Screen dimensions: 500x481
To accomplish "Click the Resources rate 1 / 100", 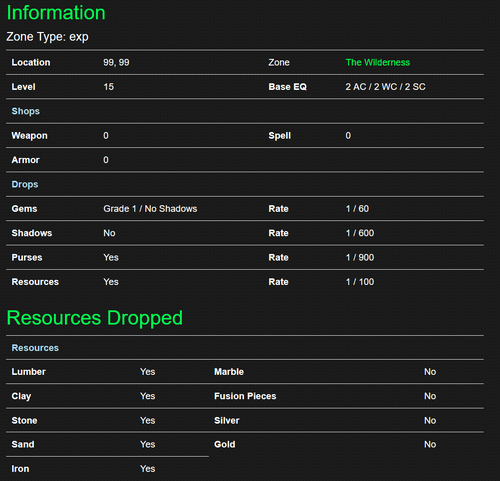I will 360,282.
